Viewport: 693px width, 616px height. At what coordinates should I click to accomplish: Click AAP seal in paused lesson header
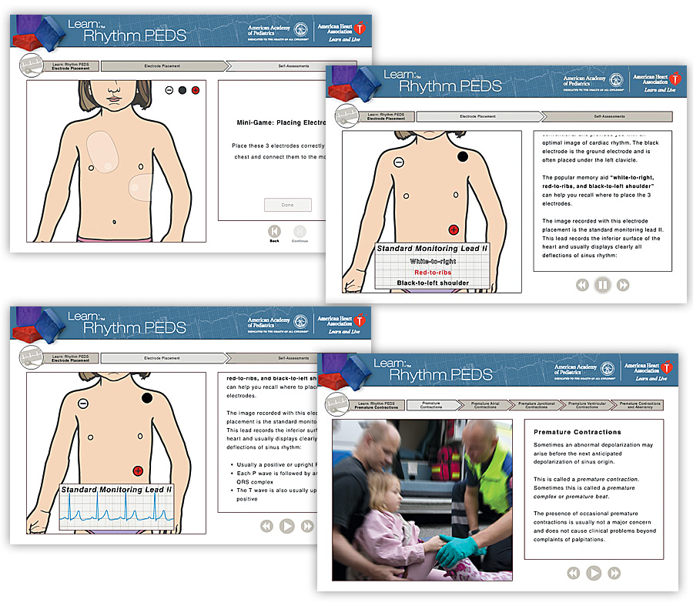[616, 80]
